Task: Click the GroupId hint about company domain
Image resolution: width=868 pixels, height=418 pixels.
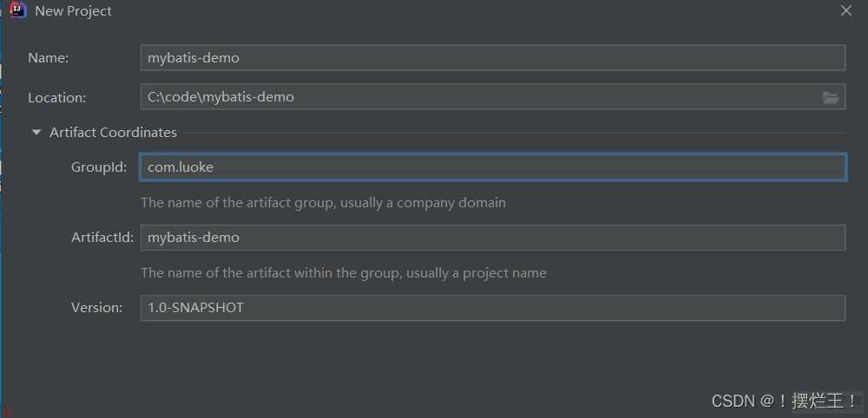Action: click(323, 202)
